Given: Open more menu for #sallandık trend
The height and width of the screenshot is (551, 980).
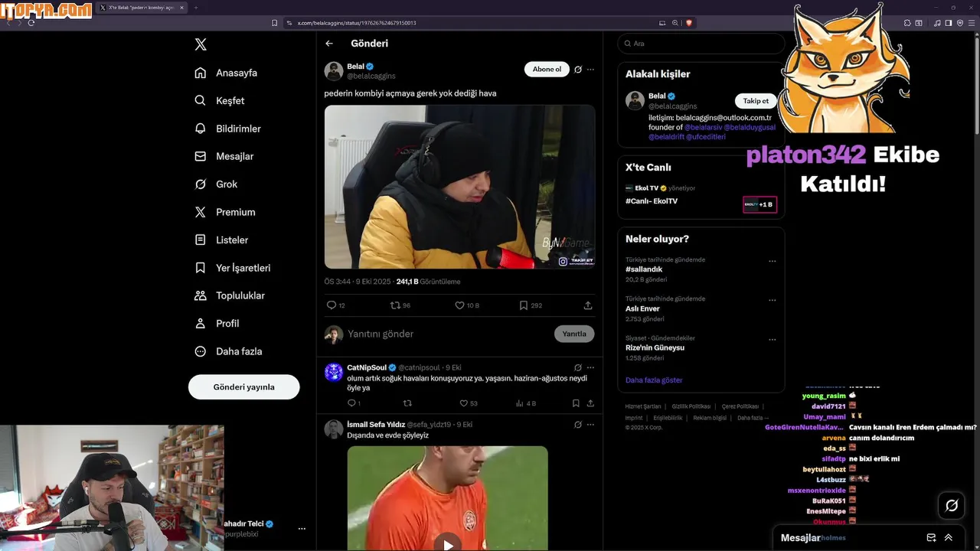Looking at the screenshot, I should 773,261.
